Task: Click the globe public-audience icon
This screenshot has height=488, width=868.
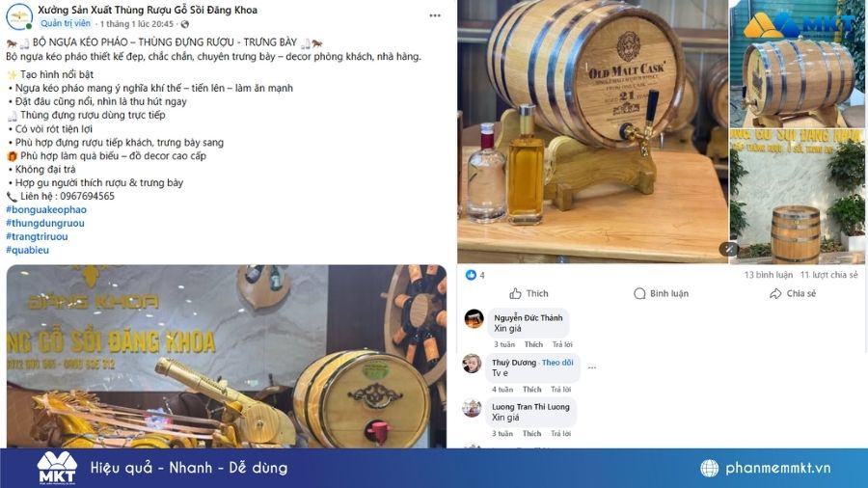Action: [x=185, y=24]
